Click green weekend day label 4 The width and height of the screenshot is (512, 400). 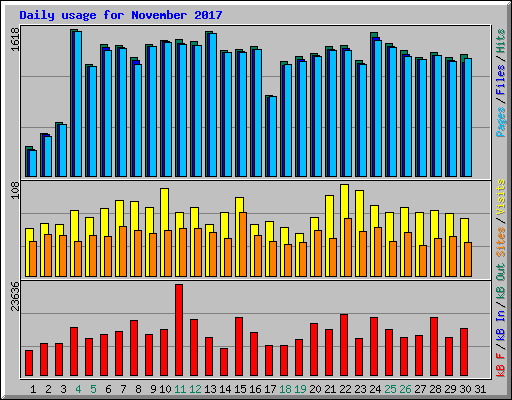(78, 389)
